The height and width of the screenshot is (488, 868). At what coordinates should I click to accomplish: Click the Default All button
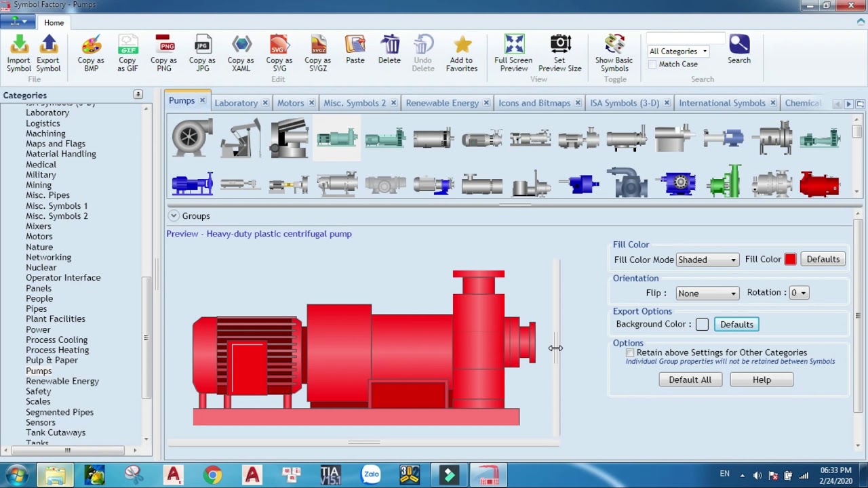pyautogui.click(x=690, y=380)
